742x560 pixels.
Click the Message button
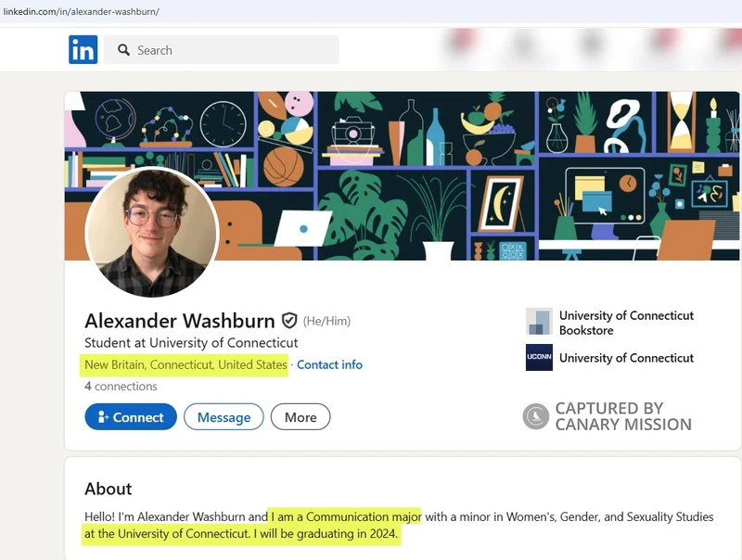(x=224, y=416)
